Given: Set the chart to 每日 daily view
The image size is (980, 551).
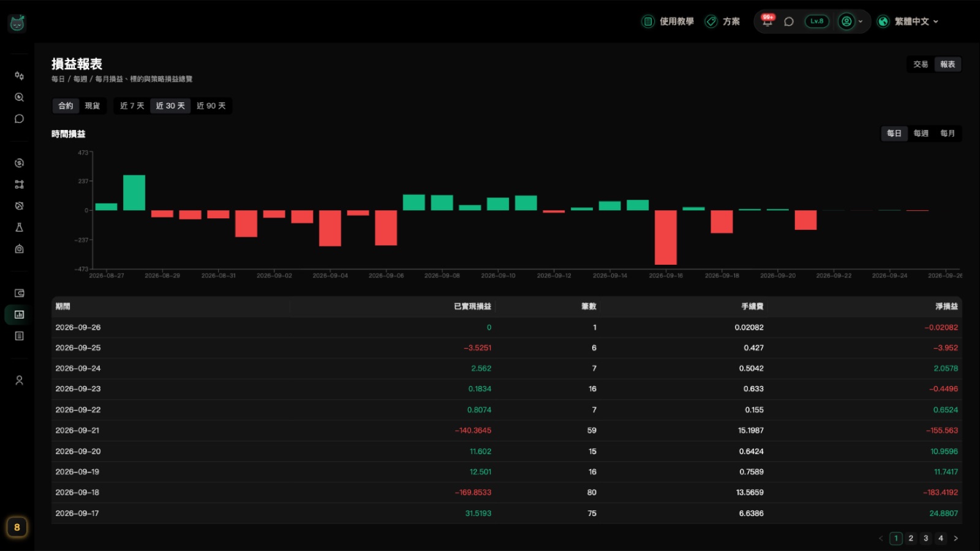Looking at the screenshot, I should [x=894, y=134].
